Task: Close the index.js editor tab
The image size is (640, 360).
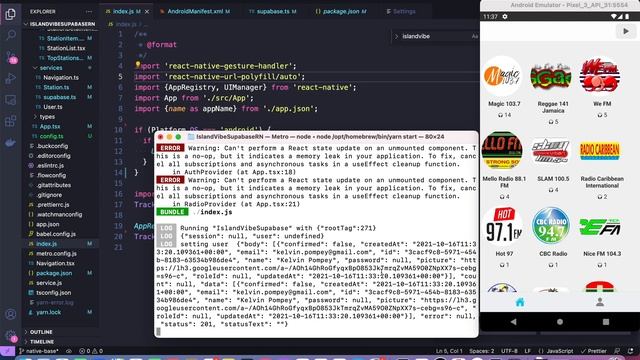Action: click(x=147, y=11)
